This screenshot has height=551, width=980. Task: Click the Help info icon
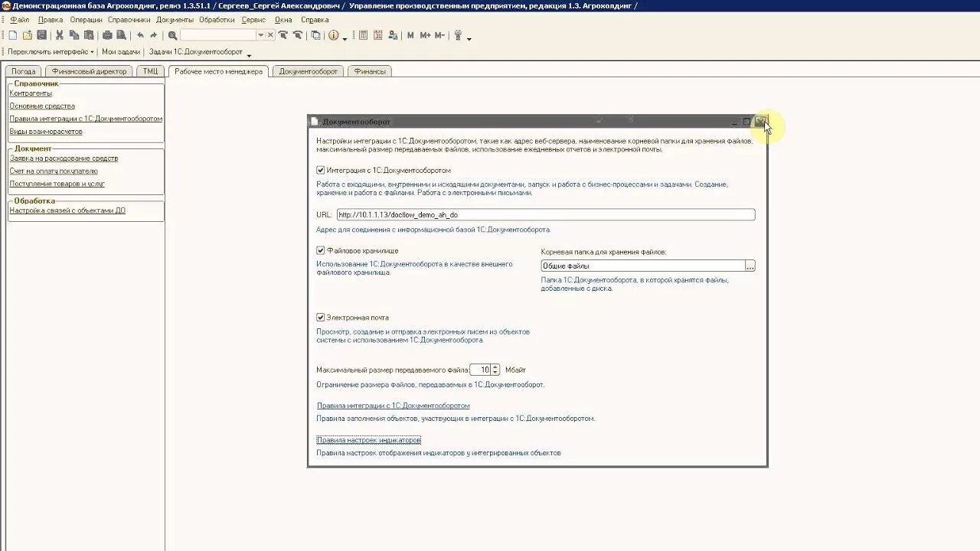click(334, 35)
